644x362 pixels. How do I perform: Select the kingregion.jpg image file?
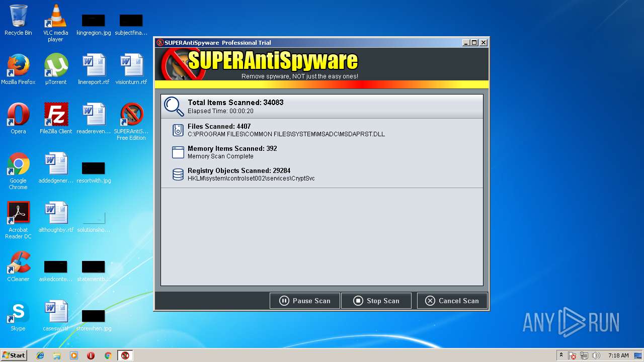point(94,25)
